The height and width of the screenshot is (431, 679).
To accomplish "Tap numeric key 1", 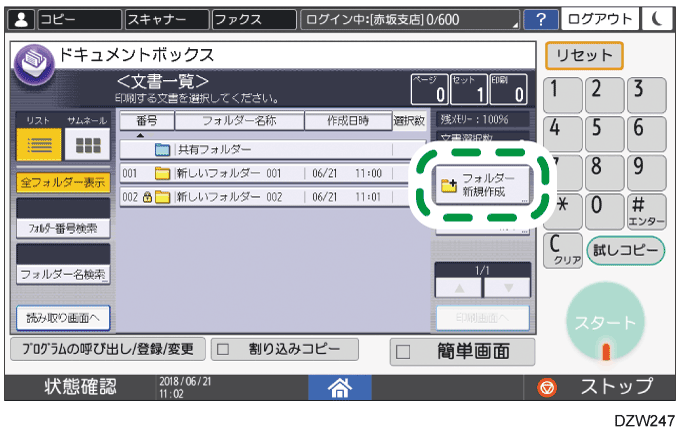I will click(563, 95).
